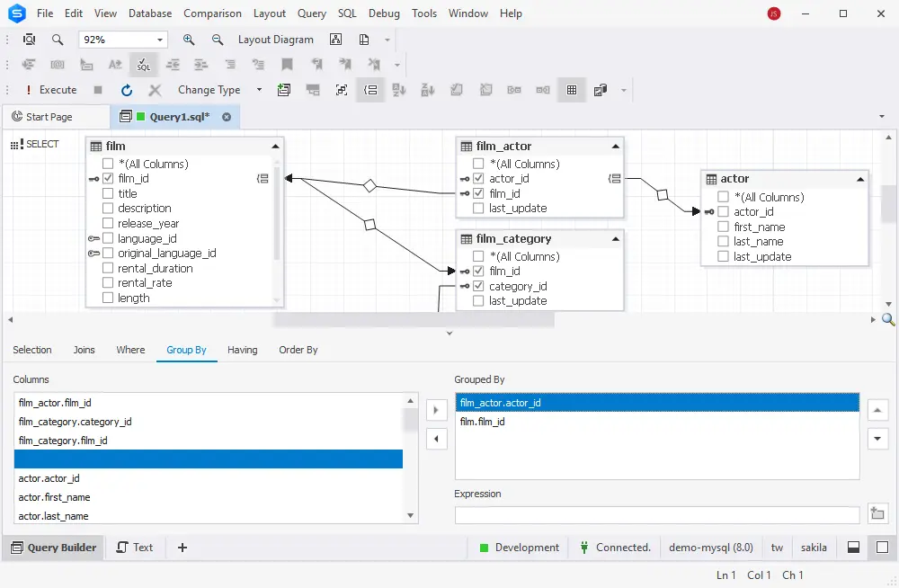Screen dimensions: 899x588
Task: Open the Change Type dropdown
Action: tap(258, 90)
